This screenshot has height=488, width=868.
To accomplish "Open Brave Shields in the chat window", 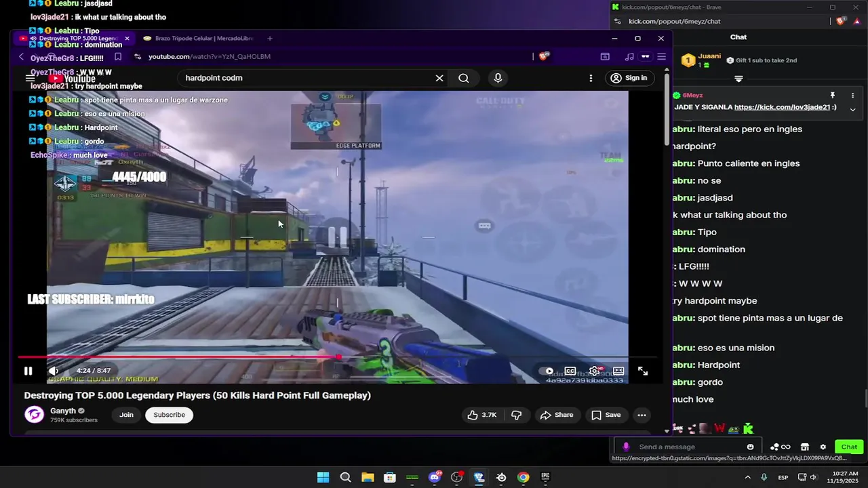I will click(841, 21).
